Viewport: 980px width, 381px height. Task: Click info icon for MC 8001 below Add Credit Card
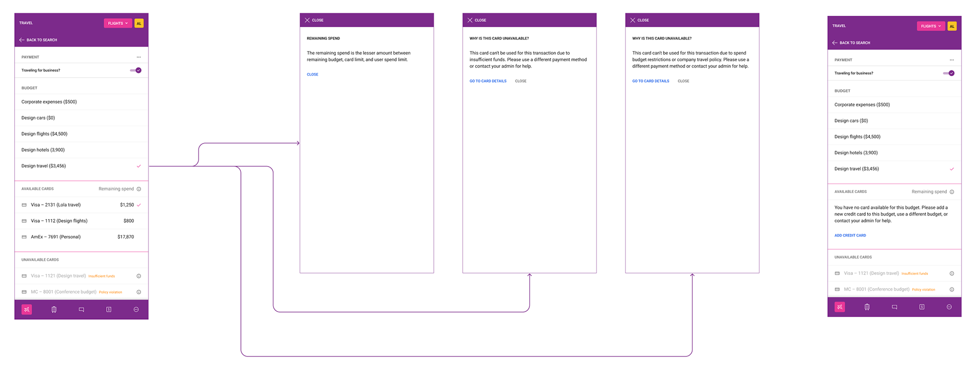(952, 290)
